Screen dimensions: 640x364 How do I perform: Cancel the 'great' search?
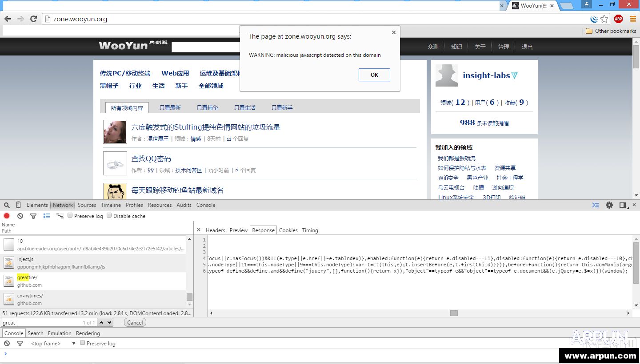coord(134,322)
